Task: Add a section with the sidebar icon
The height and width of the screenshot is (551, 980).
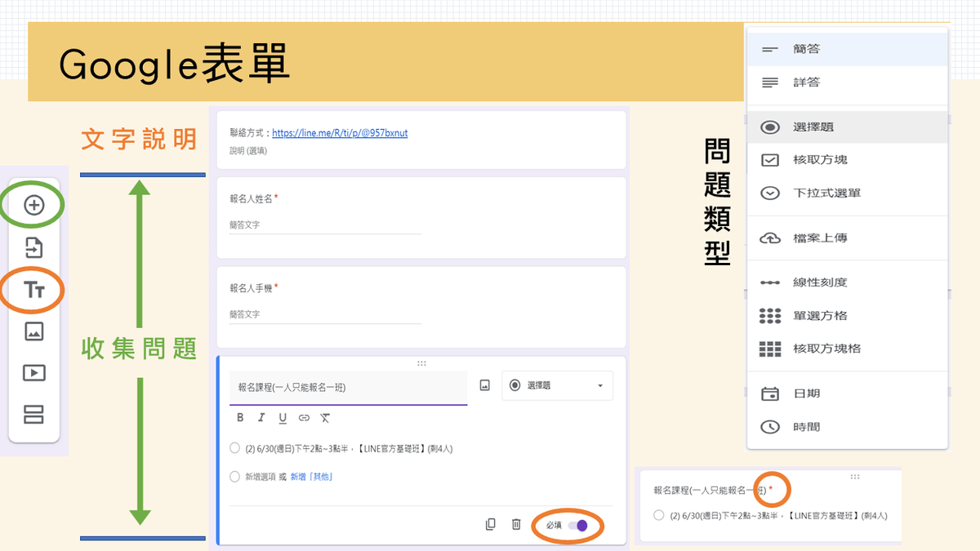Action: coord(34,415)
